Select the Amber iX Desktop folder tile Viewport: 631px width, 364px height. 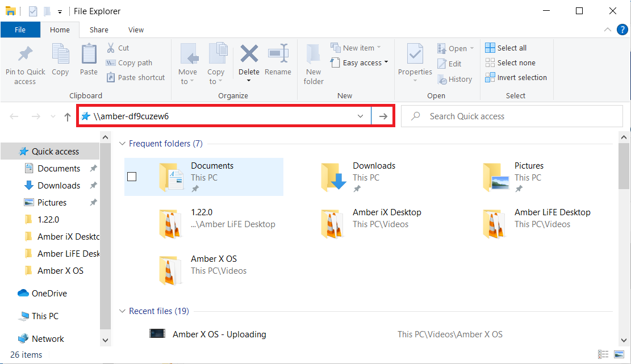pyautogui.click(x=365, y=224)
